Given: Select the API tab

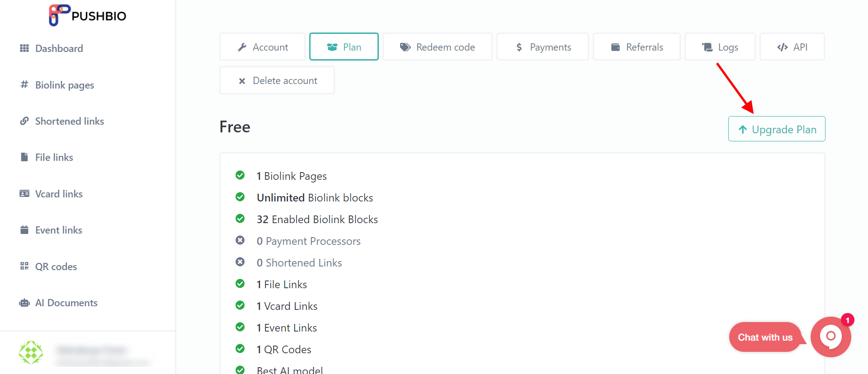Looking at the screenshot, I should click(792, 47).
